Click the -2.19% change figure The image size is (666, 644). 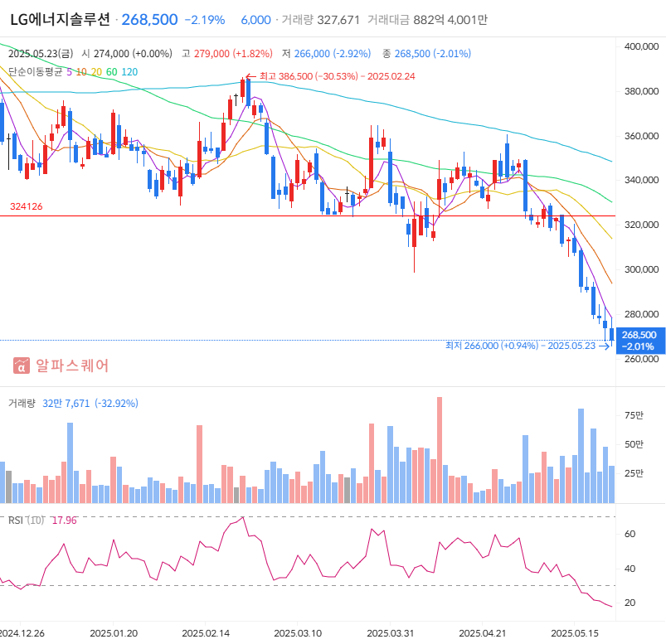tap(205, 20)
